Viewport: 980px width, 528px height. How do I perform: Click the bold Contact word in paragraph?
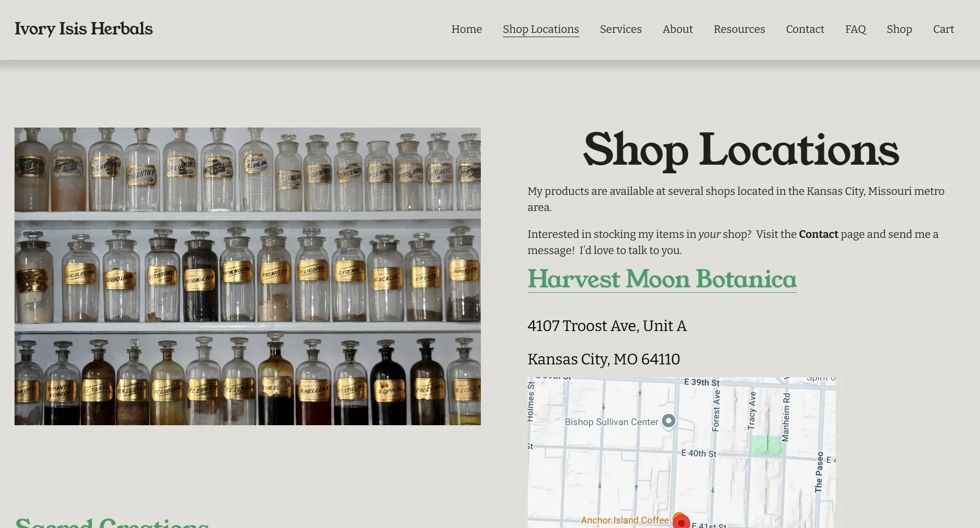pos(818,234)
